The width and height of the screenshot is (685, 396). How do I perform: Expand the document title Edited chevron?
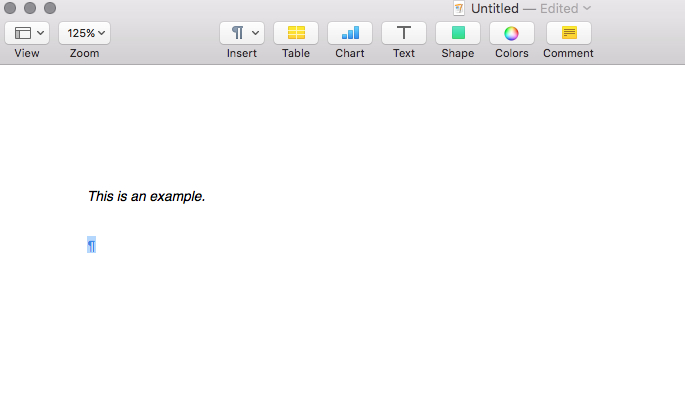[587, 8]
